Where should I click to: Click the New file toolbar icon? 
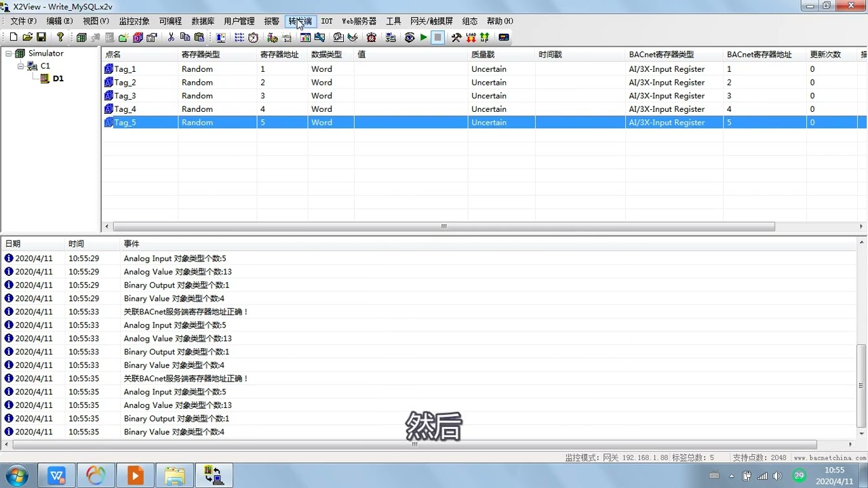14,37
